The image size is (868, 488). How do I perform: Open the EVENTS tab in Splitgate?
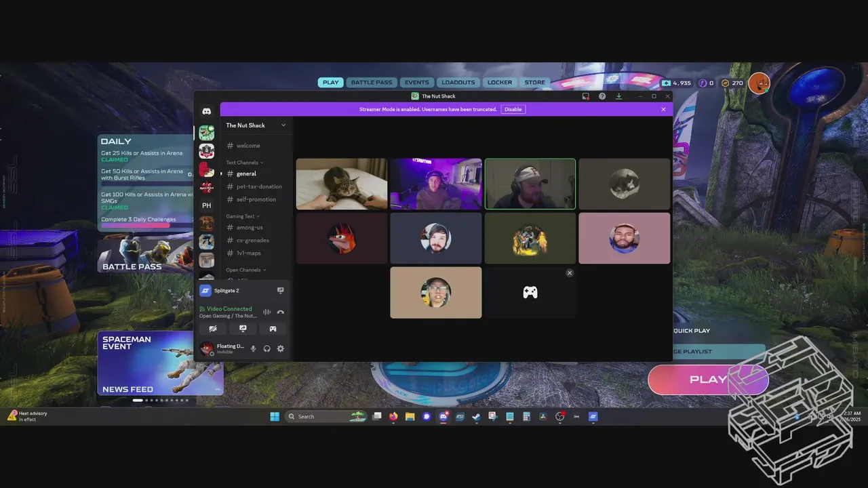[416, 83]
